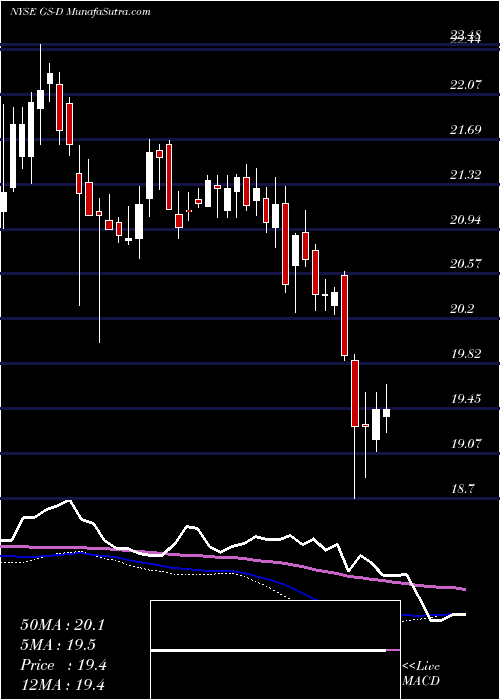Select the 18.7 price level label
500x700 pixels.
[463, 488]
